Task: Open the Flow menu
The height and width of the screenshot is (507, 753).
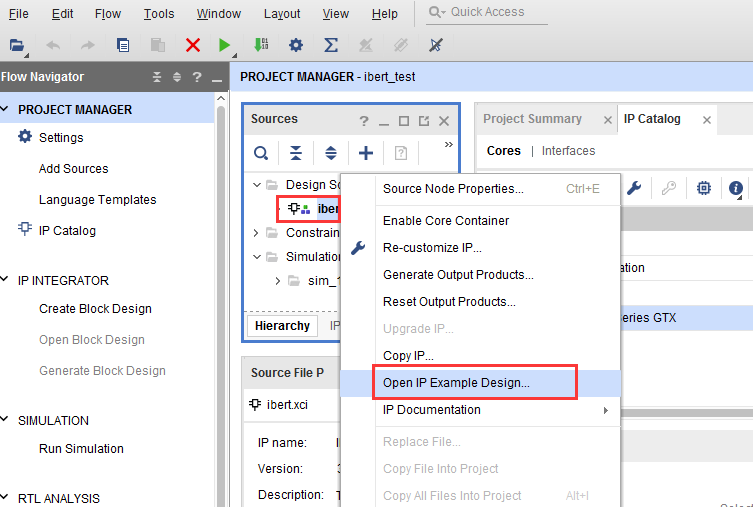Action: (108, 14)
